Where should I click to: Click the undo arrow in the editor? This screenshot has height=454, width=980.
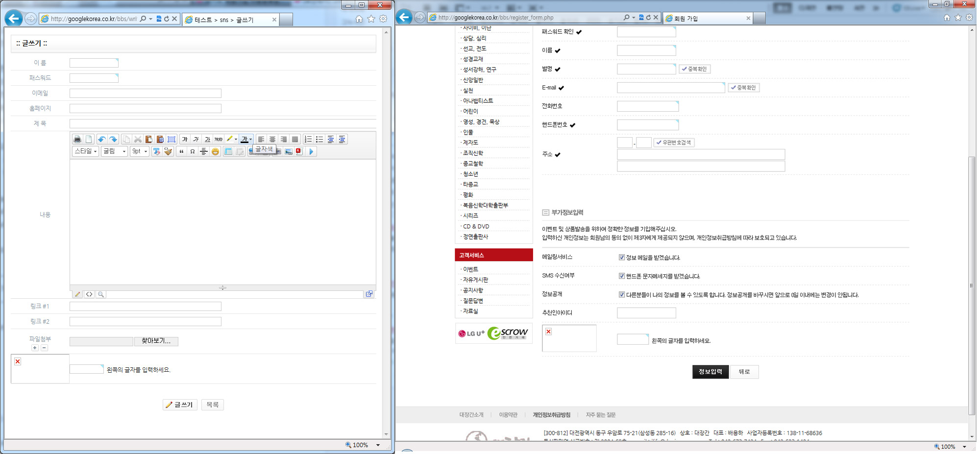point(101,140)
